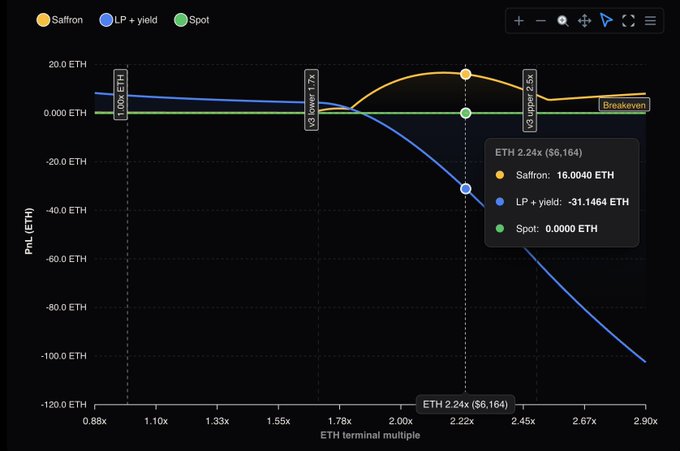Click the green Spot data point on the line

465,113
